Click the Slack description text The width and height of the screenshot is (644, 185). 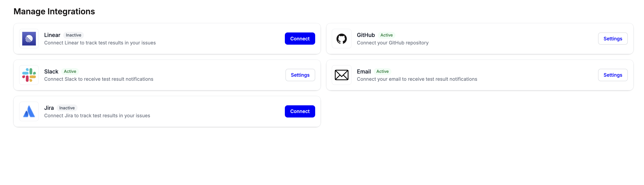point(99,79)
